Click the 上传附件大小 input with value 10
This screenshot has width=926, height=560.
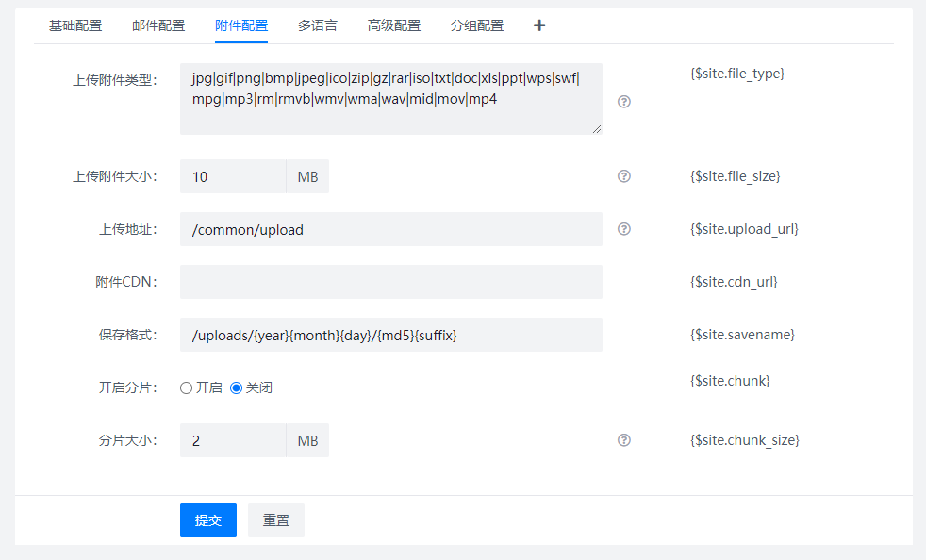click(x=233, y=176)
